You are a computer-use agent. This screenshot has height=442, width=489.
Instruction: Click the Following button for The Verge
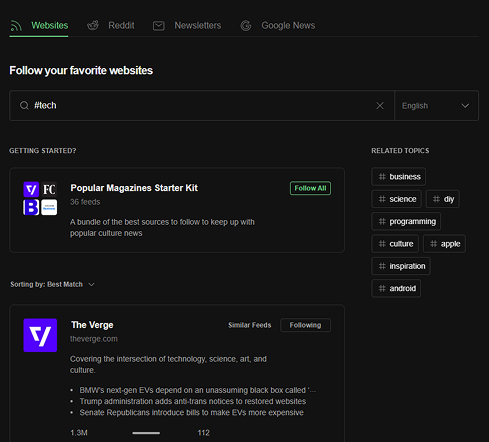tap(305, 325)
